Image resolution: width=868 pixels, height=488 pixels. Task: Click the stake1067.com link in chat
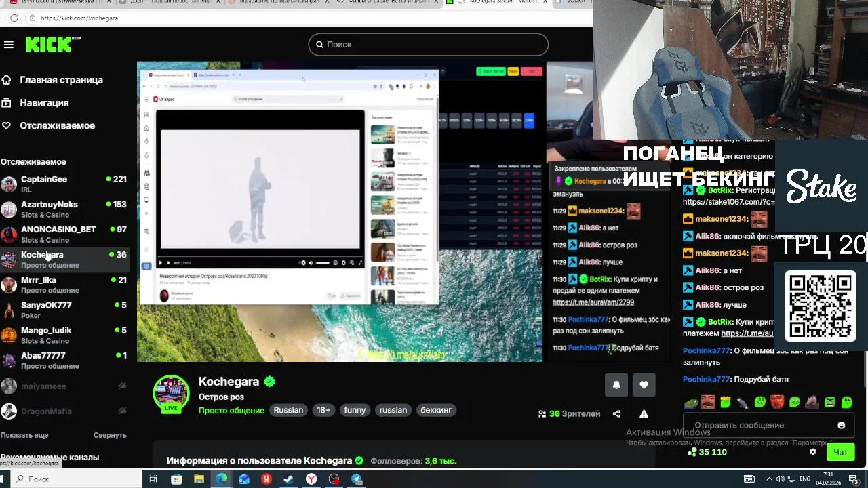(x=728, y=202)
